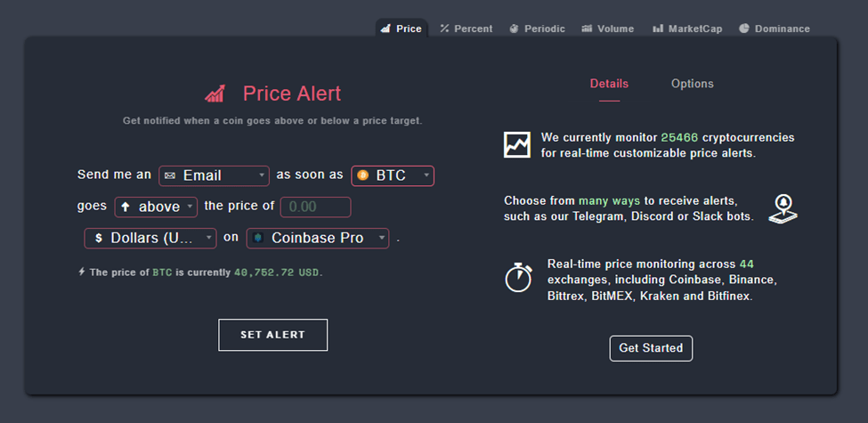Switch to the Percent alert tab
Image resolution: width=868 pixels, height=423 pixels.
[466, 28]
